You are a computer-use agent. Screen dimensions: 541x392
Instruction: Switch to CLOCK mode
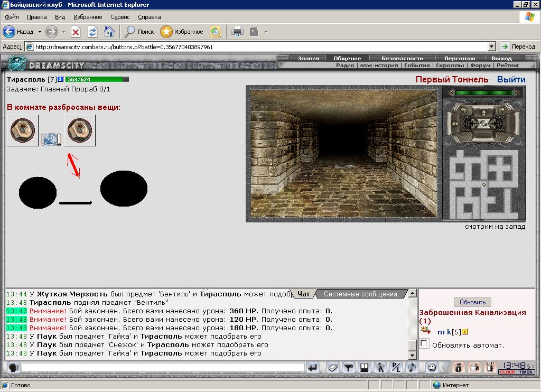[507, 372]
